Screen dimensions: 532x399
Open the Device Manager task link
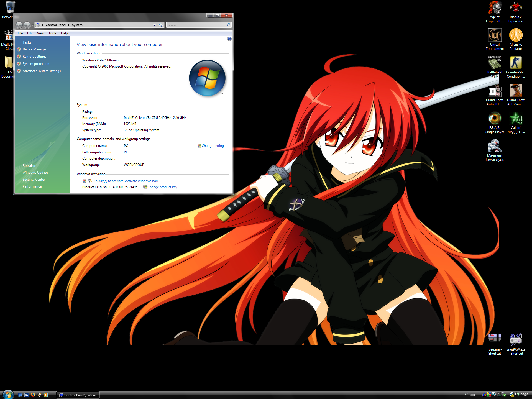(34, 49)
